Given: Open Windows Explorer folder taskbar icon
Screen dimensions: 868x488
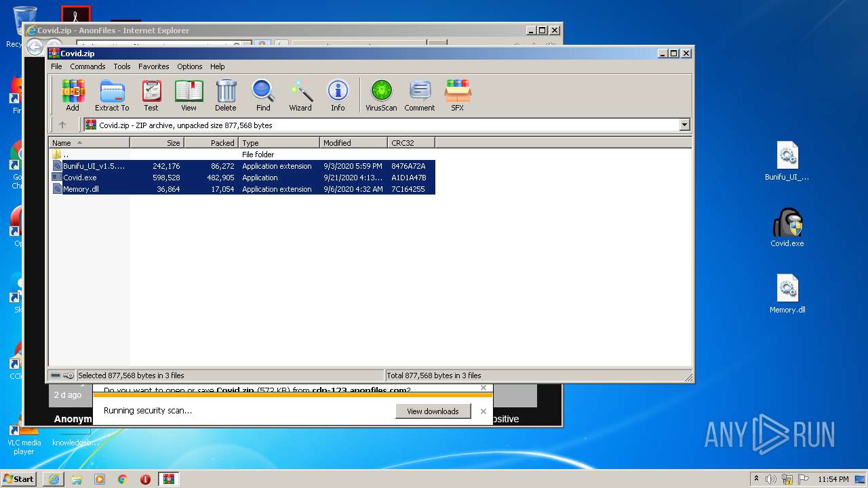Looking at the screenshot, I should coord(77,479).
